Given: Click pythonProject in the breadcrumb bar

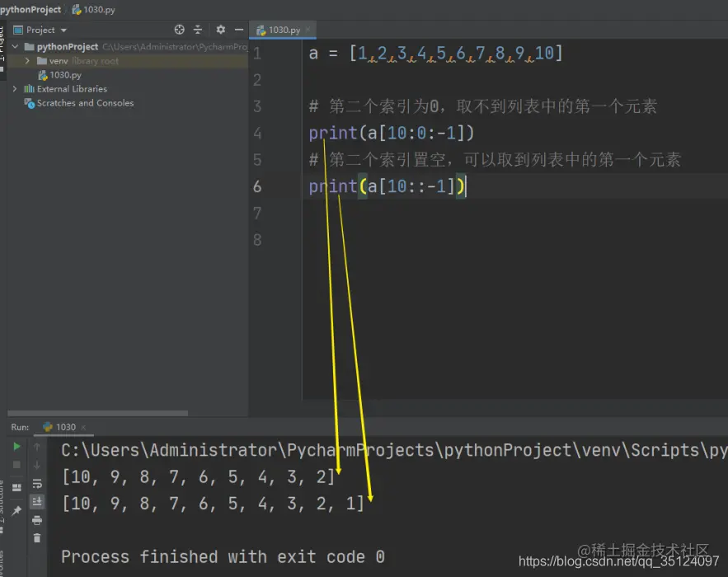Looking at the screenshot, I should 31,9.
